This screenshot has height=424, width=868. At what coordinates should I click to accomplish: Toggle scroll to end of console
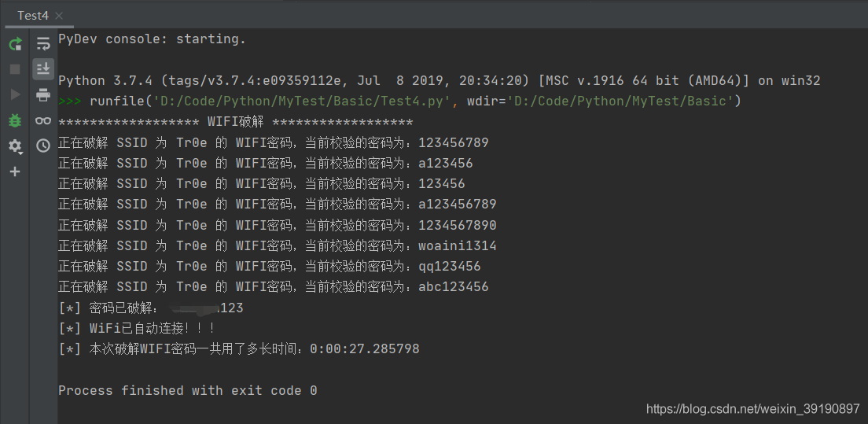point(43,69)
